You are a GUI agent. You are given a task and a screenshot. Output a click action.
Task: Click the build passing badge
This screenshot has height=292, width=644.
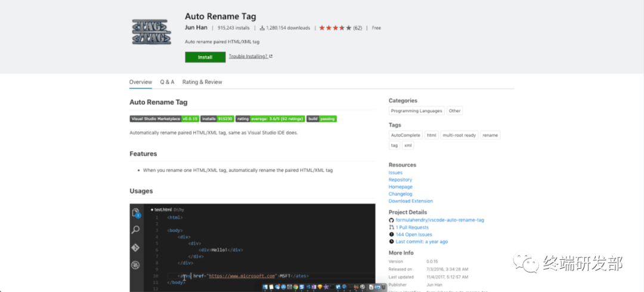click(321, 119)
